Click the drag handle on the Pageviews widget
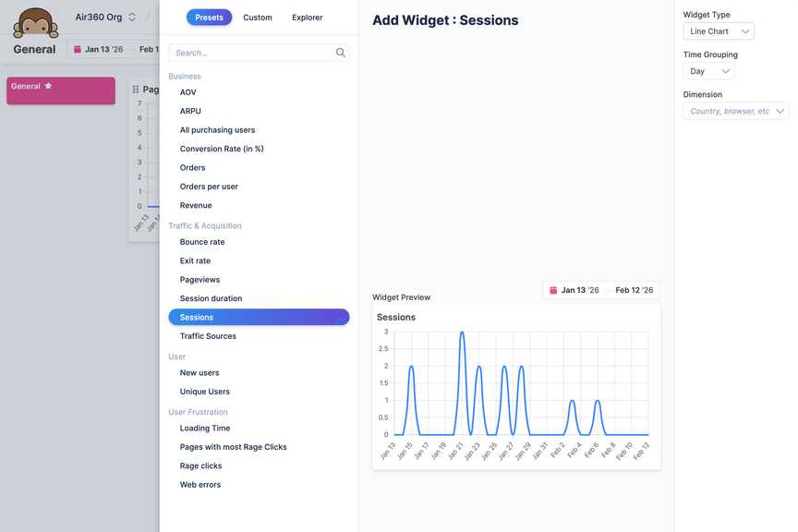The image size is (798, 532). click(x=136, y=90)
